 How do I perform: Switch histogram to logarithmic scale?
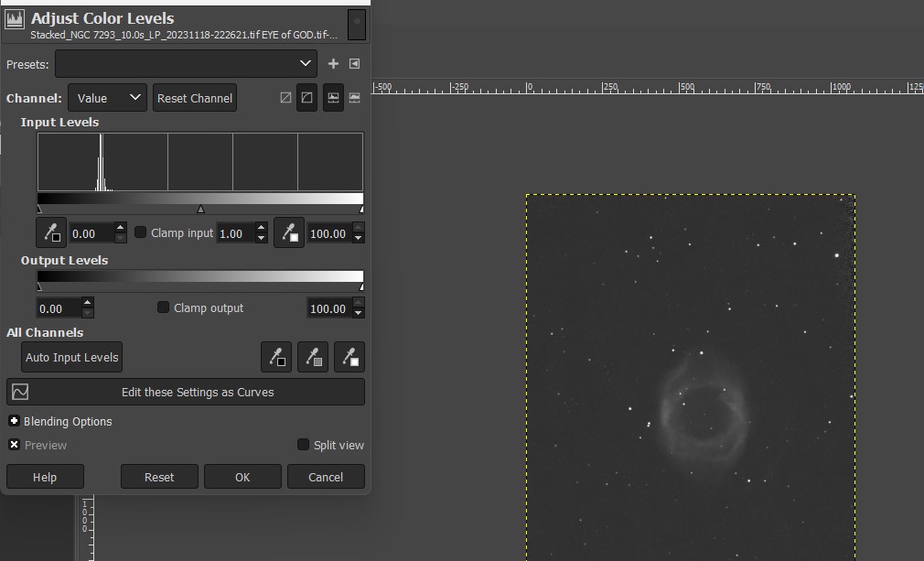tap(307, 98)
